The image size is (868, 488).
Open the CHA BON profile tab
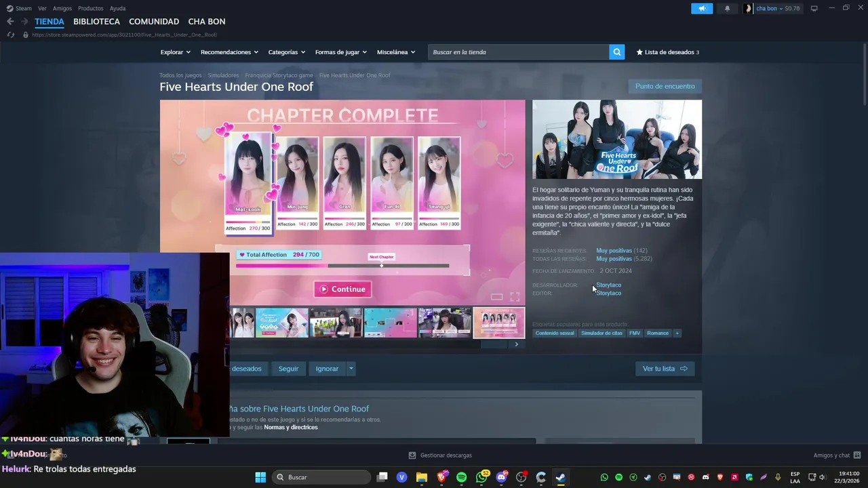(x=207, y=22)
